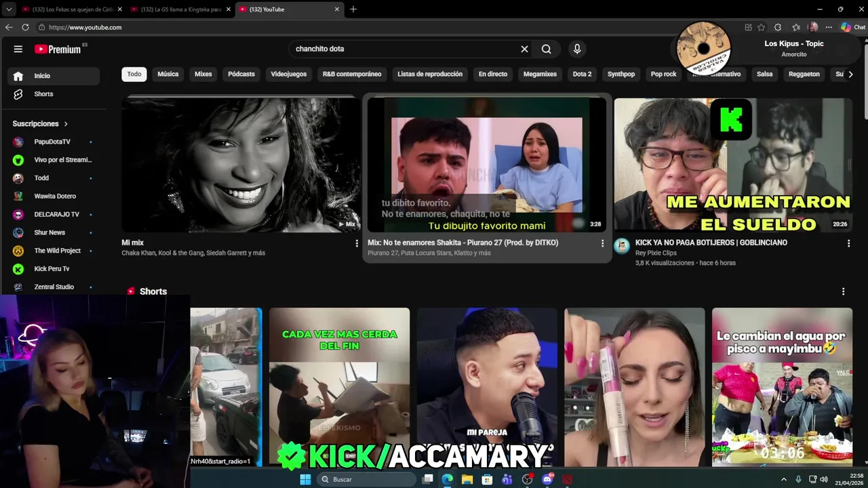This screenshot has height=488, width=868.
Task: Open the browser profile avatar
Action: coord(813,27)
